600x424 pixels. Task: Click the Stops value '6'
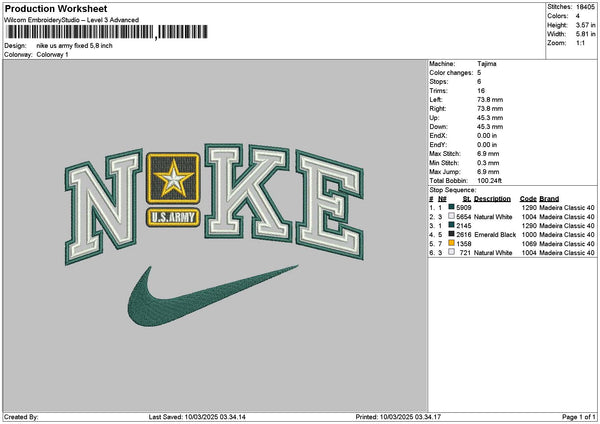(x=479, y=82)
